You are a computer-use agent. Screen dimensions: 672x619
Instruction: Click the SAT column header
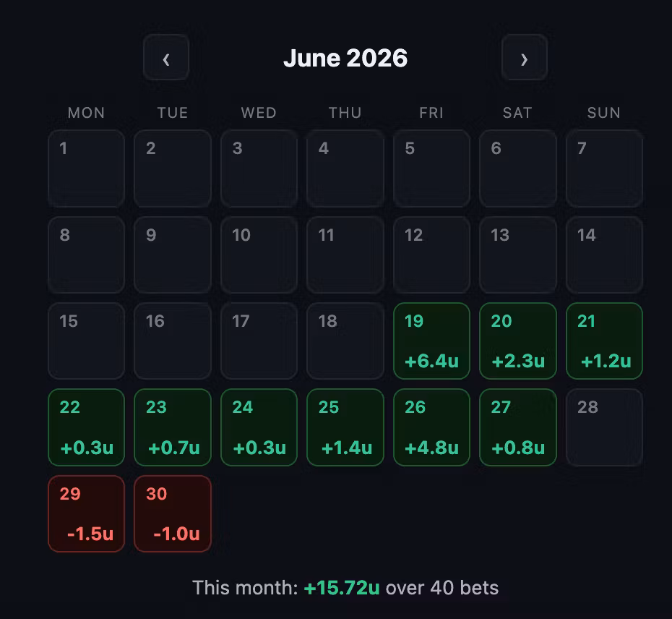(x=517, y=113)
